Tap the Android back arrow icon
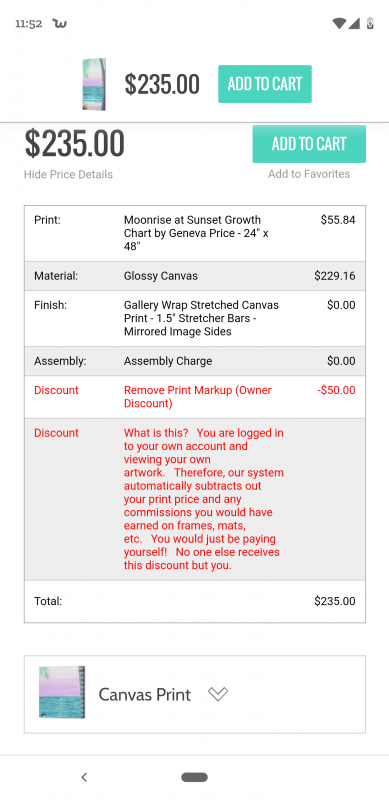The image size is (389, 800). coord(84,777)
